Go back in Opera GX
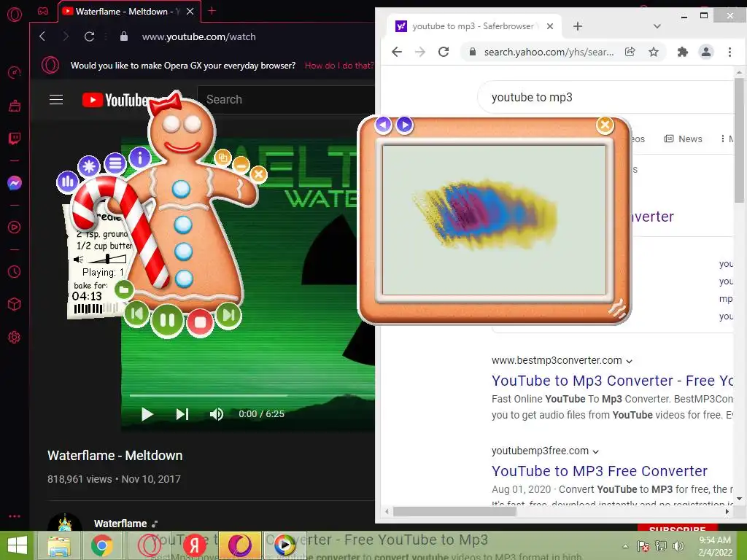Screen dimensions: 747x560 pyautogui.click(x=42, y=36)
